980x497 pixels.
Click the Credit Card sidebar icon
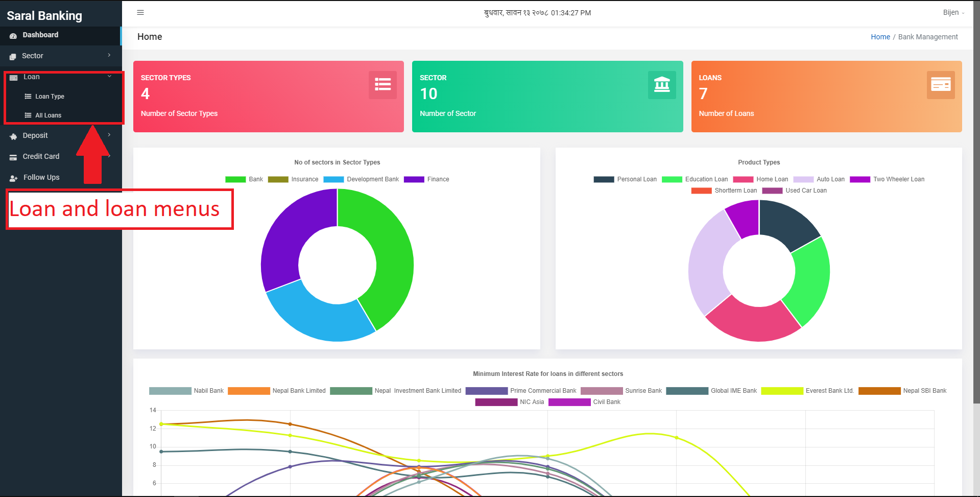[x=13, y=157]
